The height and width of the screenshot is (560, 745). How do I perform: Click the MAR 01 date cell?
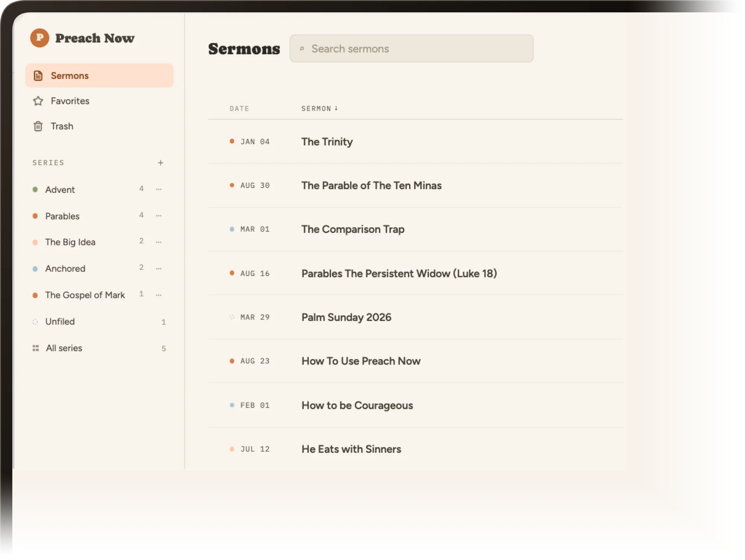(x=255, y=229)
